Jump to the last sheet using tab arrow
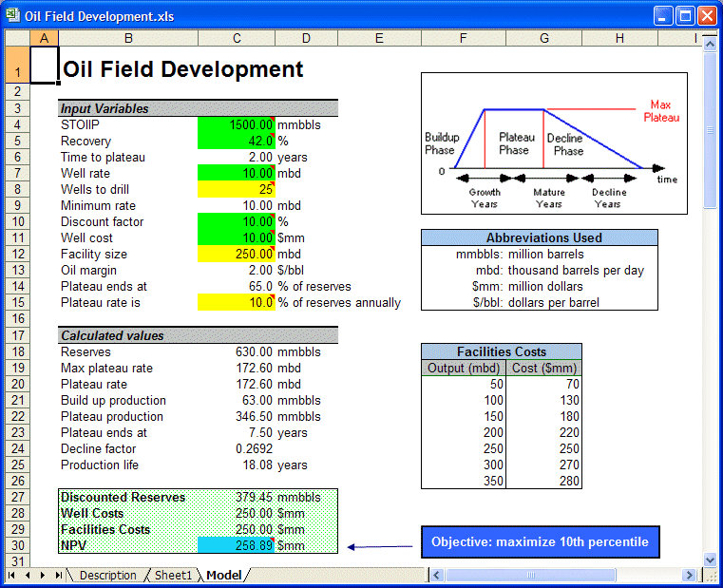Image resolution: width=723 pixels, height=588 pixels. point(59,575)
